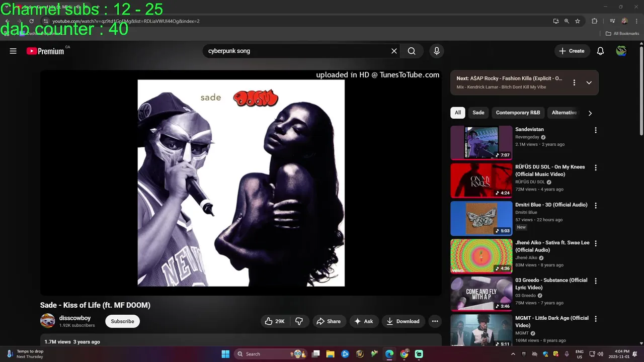
Task: Open All Bookmarks folder
Action: (x=622, y=34)
